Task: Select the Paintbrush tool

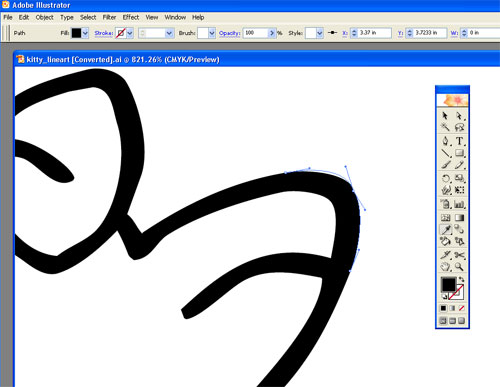Action: coord(445,164)
